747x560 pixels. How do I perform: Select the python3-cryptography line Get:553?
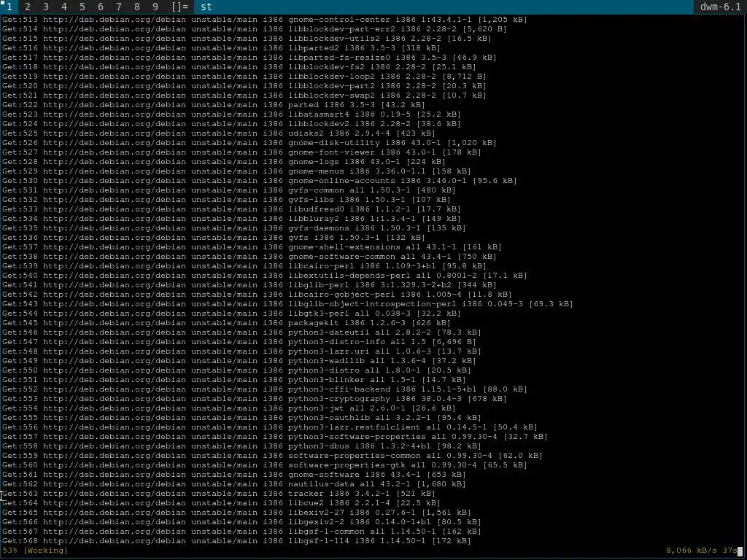pyautogui.click(x=255, y=399)
